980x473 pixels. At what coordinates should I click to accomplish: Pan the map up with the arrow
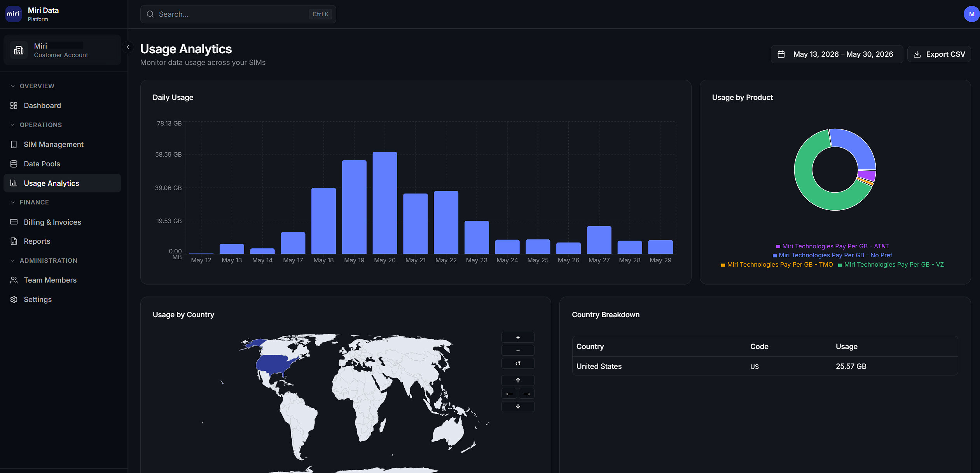(x=518, y=380)
